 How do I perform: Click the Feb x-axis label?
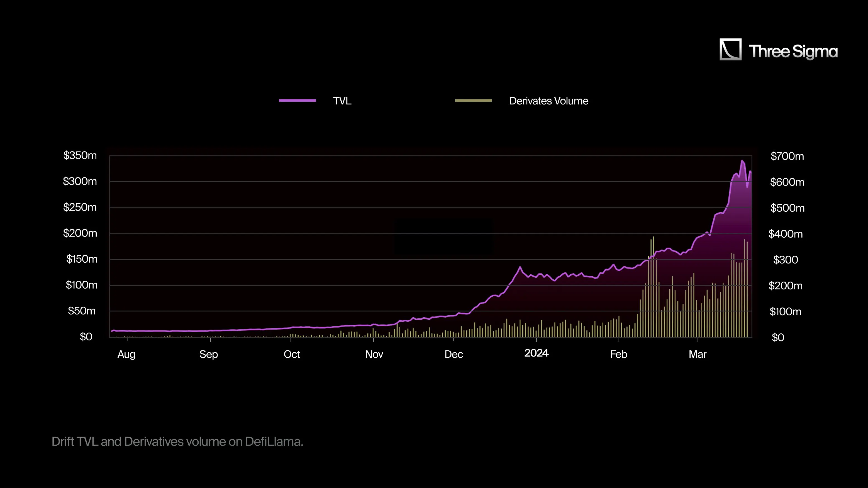(619, 354)
